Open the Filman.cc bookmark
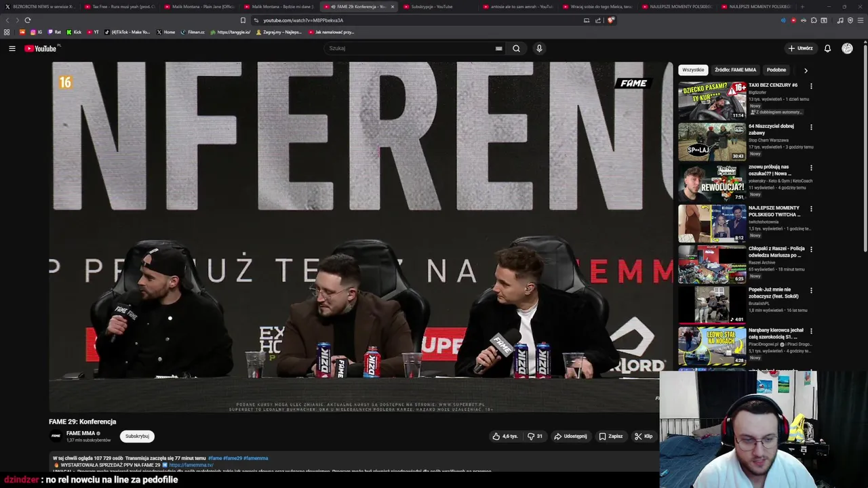This screenshot has height=488, width=868. (x=192, y=32)
